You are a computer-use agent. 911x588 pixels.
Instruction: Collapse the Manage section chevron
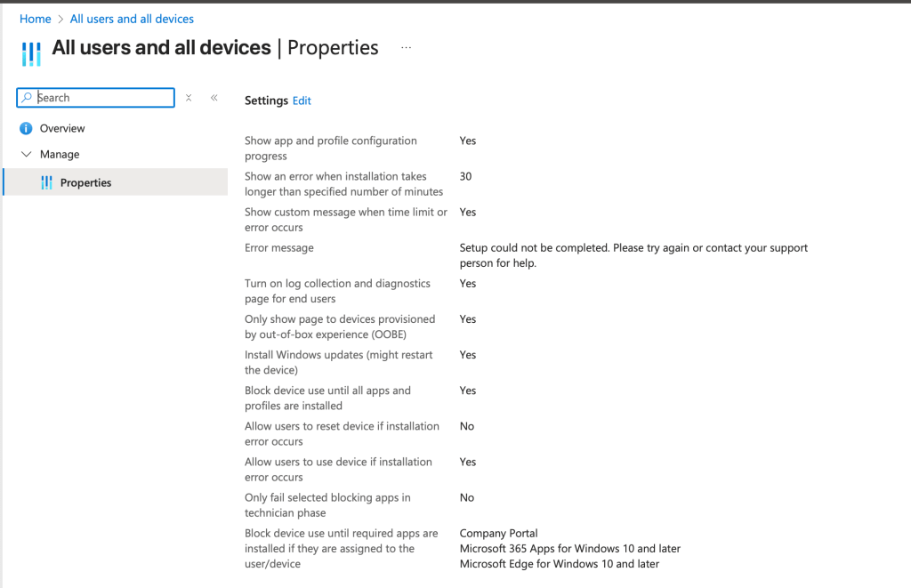(26, 154)
